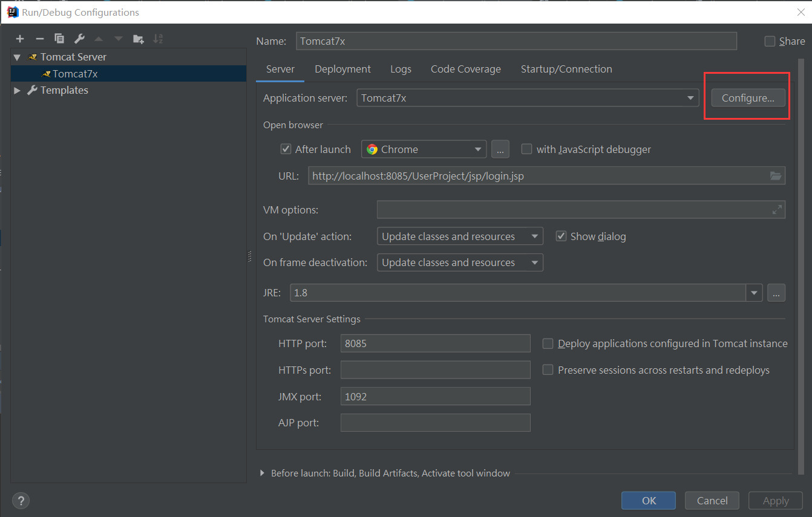Click the Apply button
Screen dimensions: 812x517
point(776,501)
